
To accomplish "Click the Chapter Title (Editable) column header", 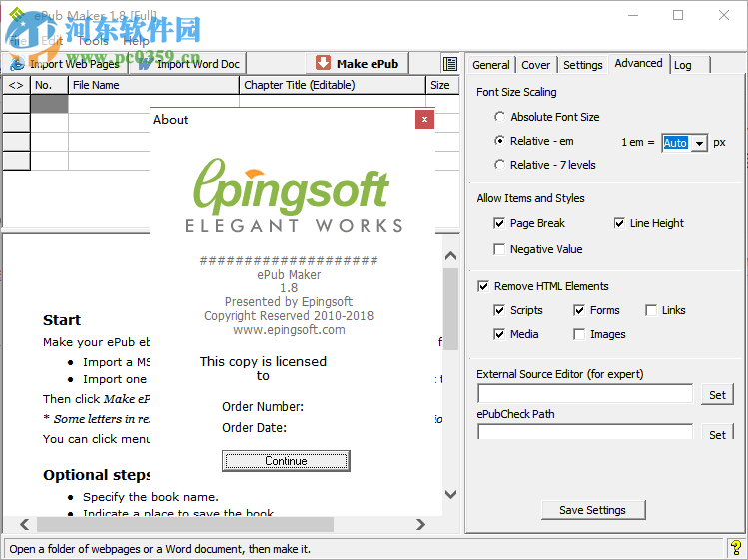I will 332,85.
